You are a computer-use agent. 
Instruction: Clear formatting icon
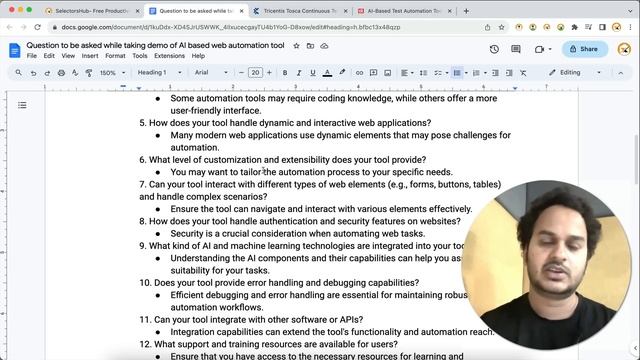point(523,73)
